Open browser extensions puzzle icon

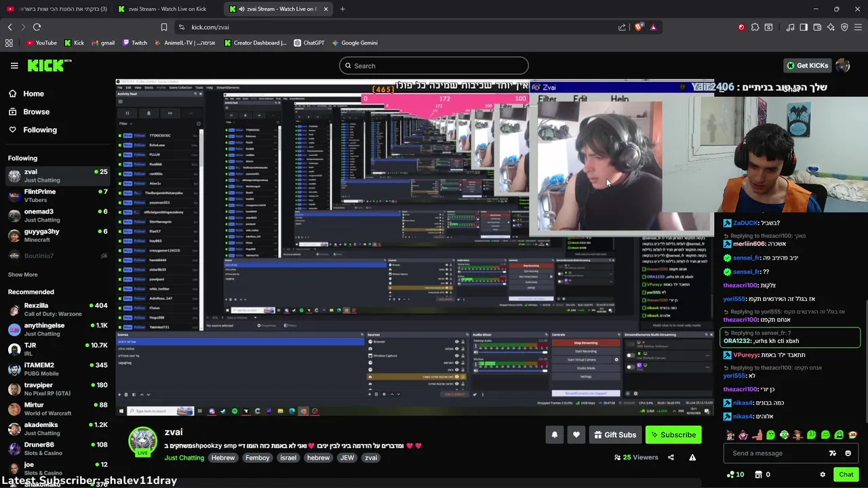[x=755, y=27]
